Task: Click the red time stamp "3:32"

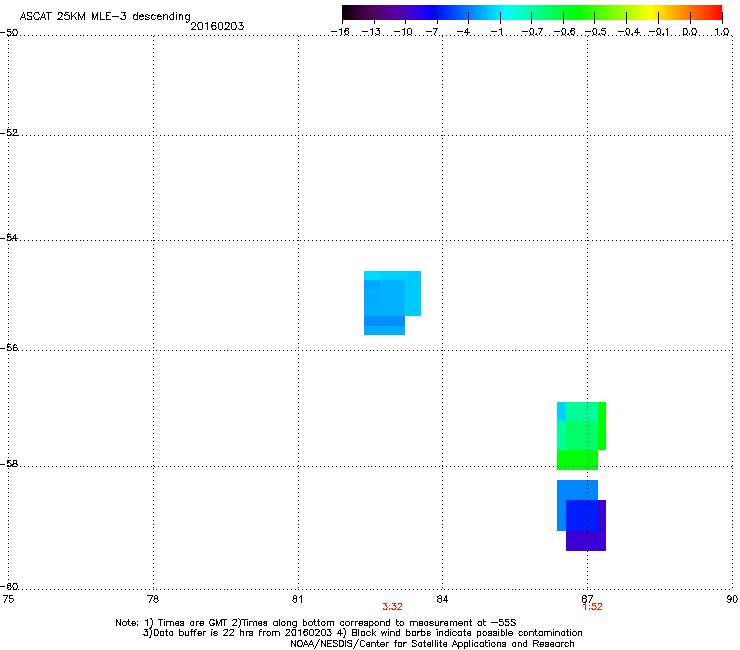Action: click(x=392, y=607)
